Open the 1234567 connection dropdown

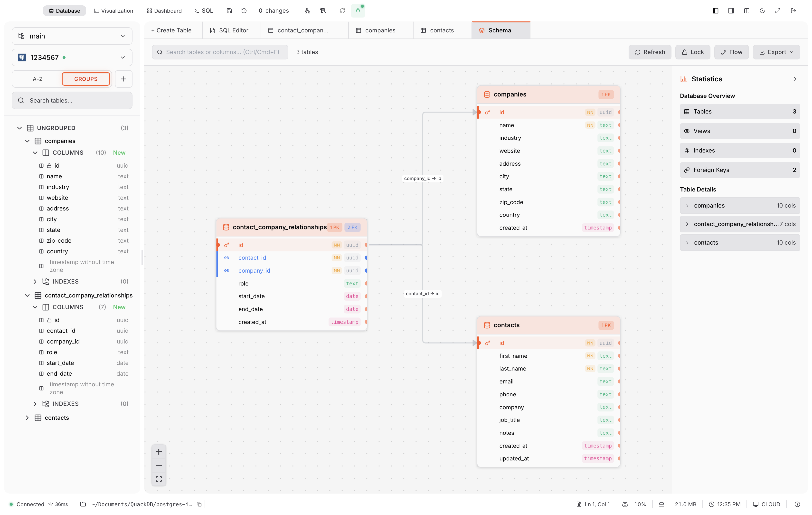(72, 57)
